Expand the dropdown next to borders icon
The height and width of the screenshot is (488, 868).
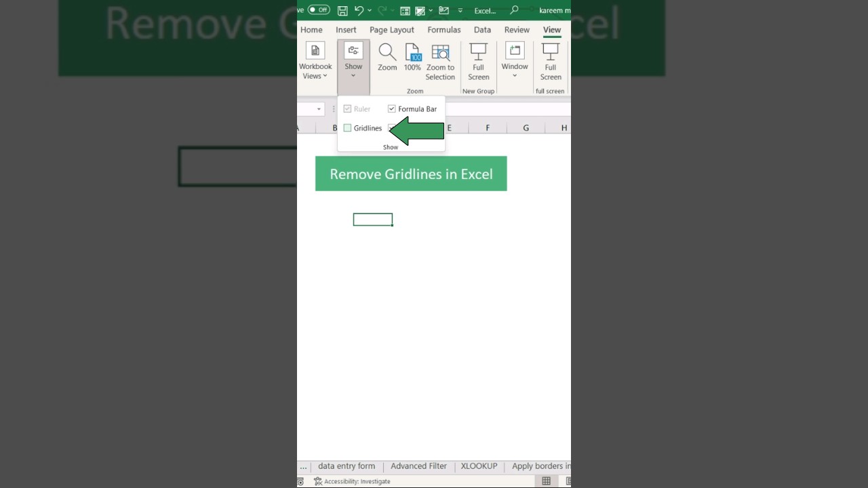pos(431,10)
